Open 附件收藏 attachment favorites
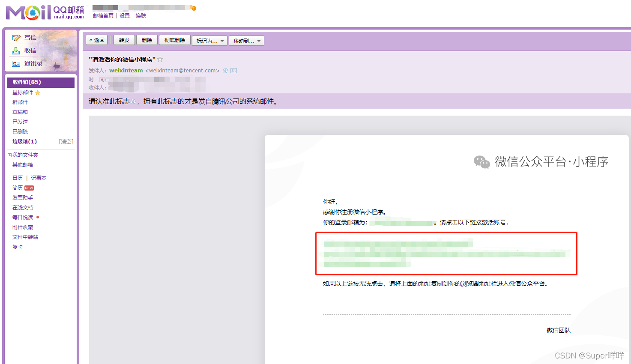Viewport: 631px width, 364px height. (x=23, y=227)
